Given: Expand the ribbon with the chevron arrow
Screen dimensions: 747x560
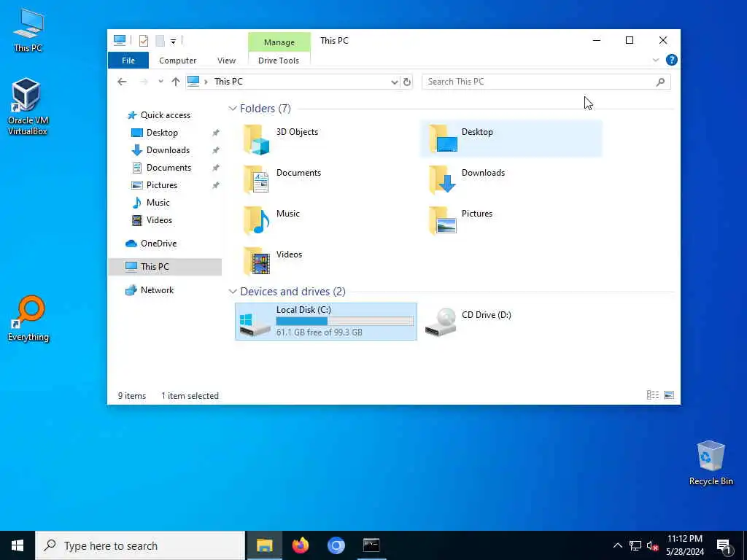Looking at the screenshot, I should (656, 60).
